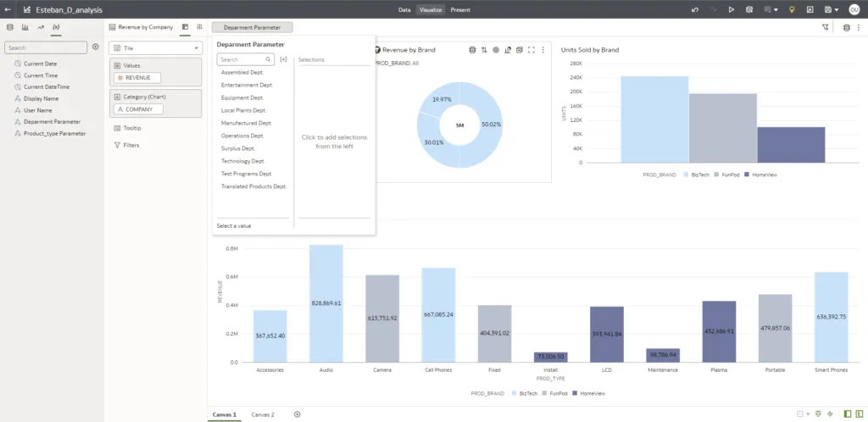Maximize the Revenue by Brand visualization
The height and width of the screenshot is (422, 868).
tap(531, 50)
